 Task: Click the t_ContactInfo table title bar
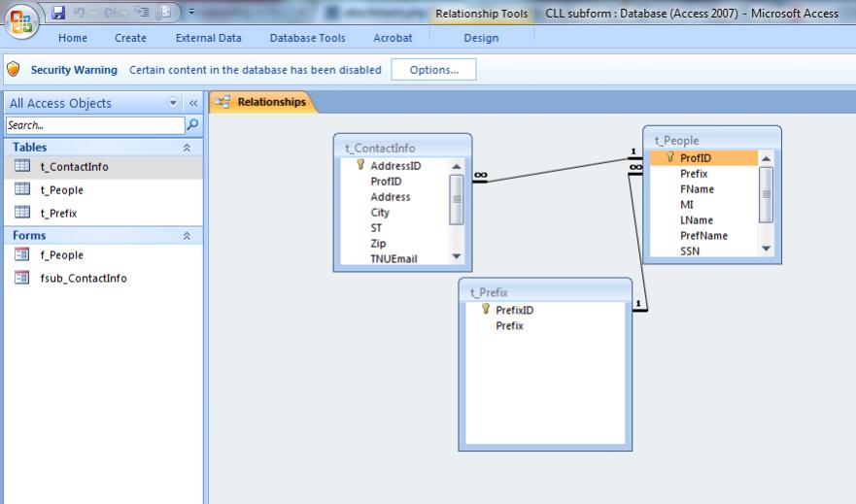[402, 148]
